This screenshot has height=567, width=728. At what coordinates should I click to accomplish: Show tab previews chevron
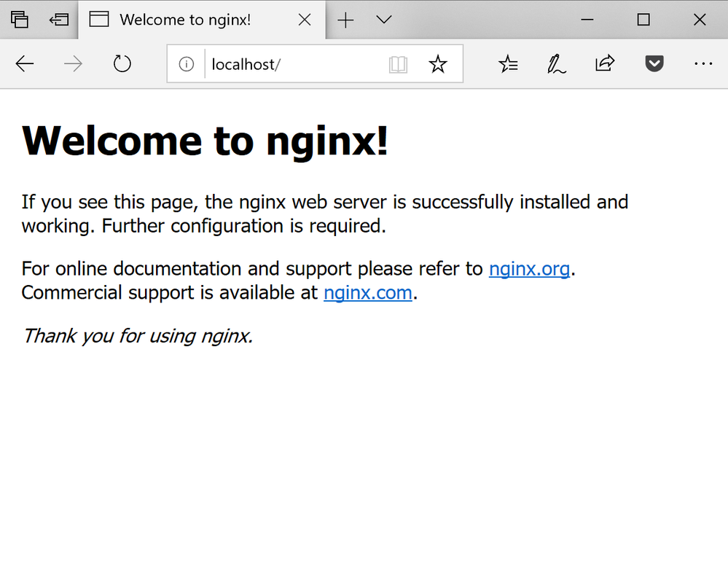pos(384,20)
